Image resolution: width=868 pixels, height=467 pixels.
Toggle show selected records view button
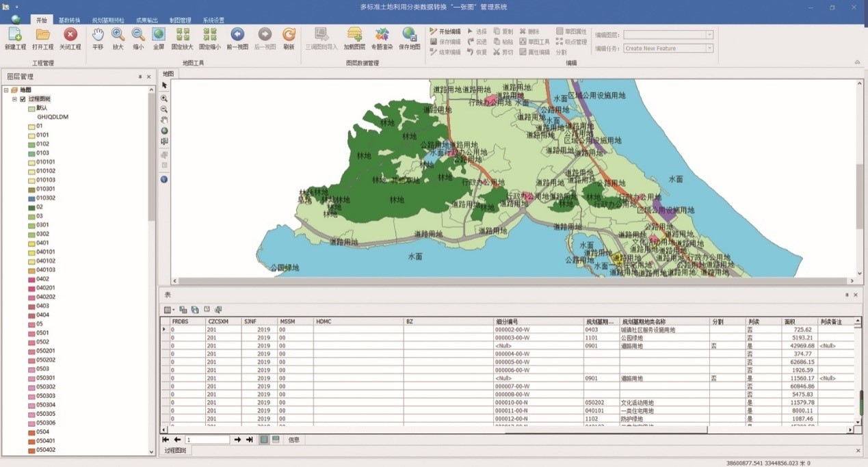click(276, 440)
